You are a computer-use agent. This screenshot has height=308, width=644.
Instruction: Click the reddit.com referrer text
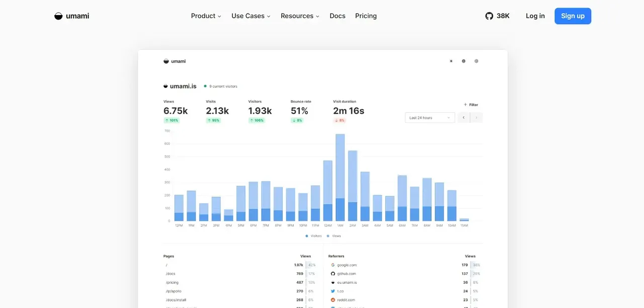(x=346, y=300)
